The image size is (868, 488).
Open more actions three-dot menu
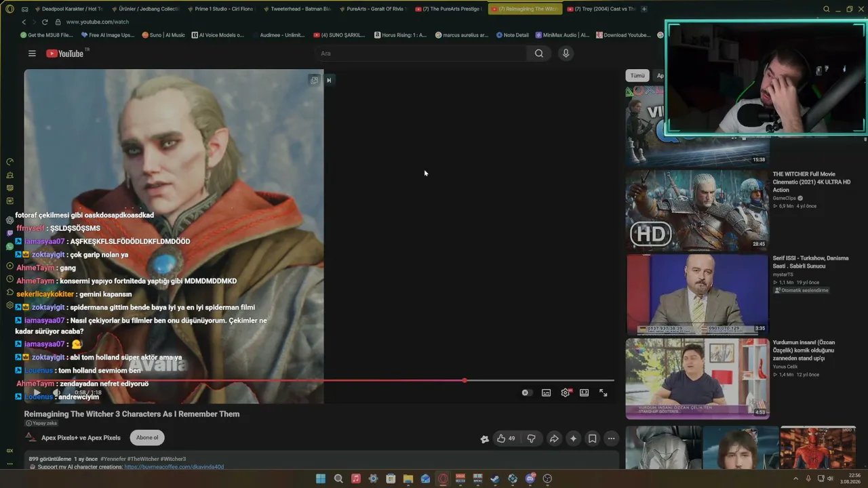pos(611,439)
